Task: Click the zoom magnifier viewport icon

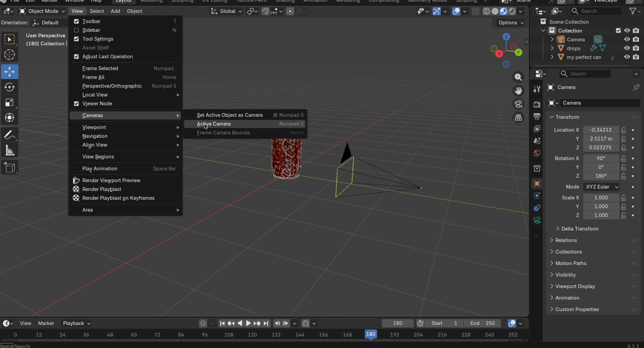Action: 518,77
